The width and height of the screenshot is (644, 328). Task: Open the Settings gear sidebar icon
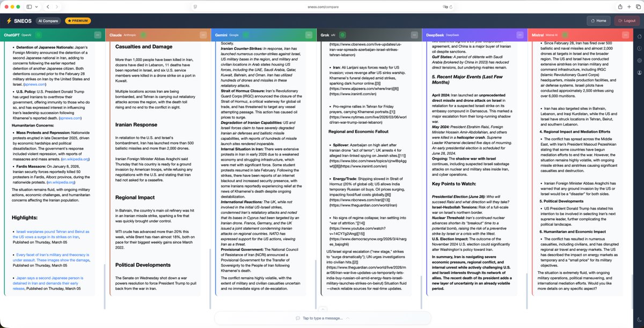(638, 59)
